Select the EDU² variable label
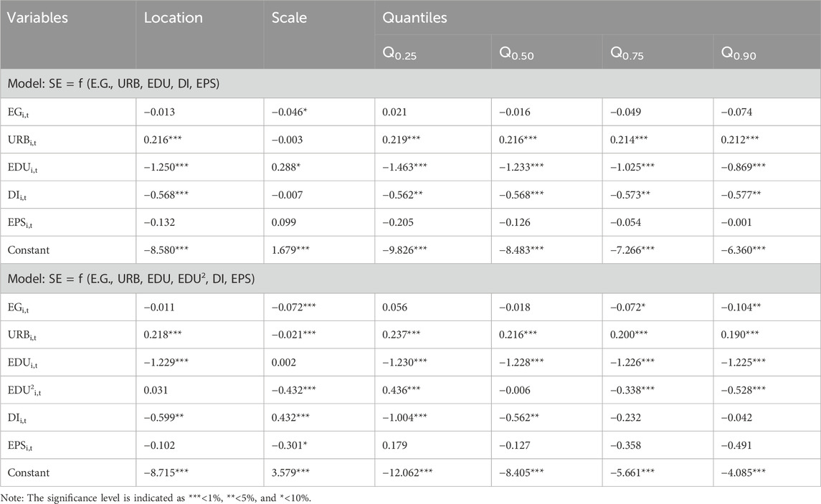Image resolution: width=821 pixels, height=504 pixels. click(24, 391)
